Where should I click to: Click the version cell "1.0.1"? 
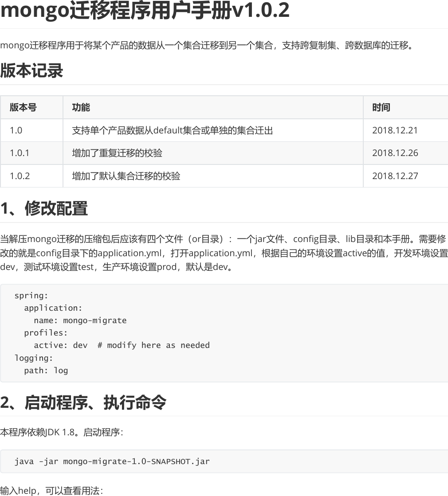pos(19,152)
